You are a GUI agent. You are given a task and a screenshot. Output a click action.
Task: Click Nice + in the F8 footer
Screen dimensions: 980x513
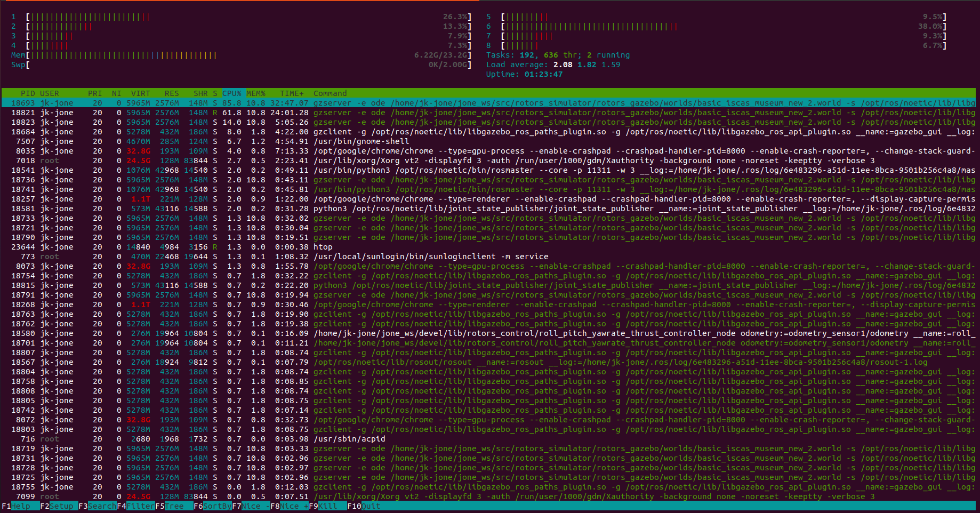point(290,506)
